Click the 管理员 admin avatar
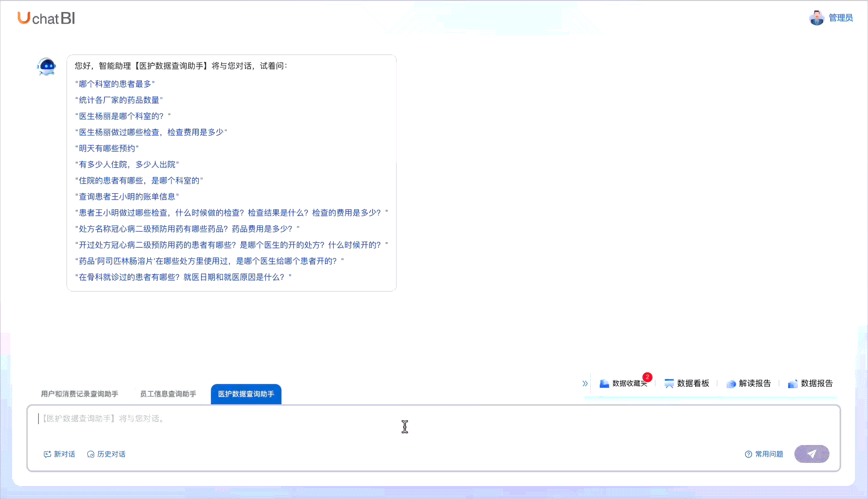This screenshot has width=868, height=499. coord(816,18)
